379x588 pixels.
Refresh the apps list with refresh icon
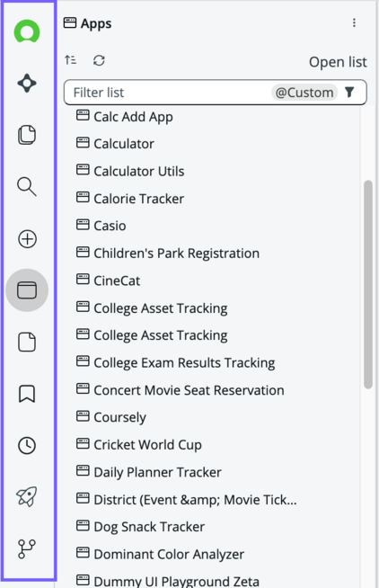[x=99, y=60]
